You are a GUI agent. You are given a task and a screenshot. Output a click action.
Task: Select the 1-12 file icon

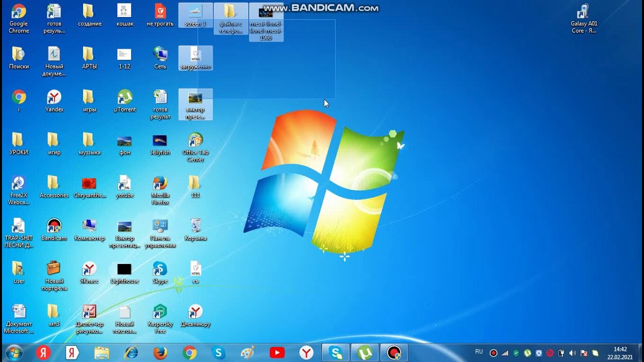tap(125, 58)
